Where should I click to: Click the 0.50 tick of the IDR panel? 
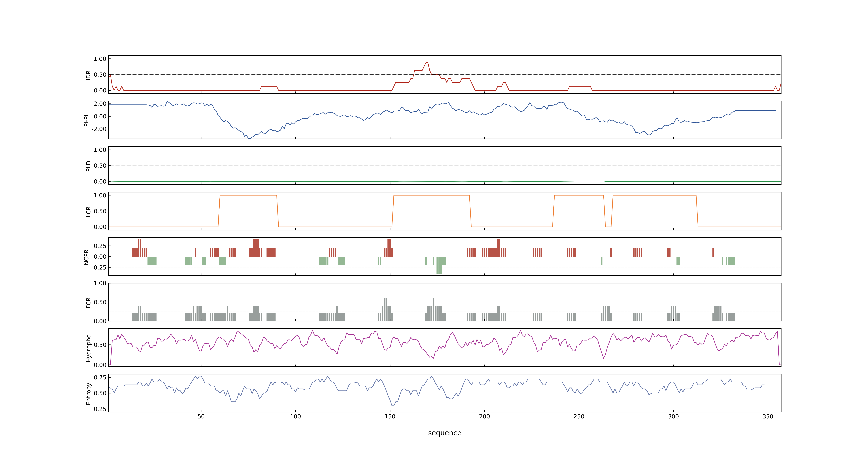click(100, 75)
